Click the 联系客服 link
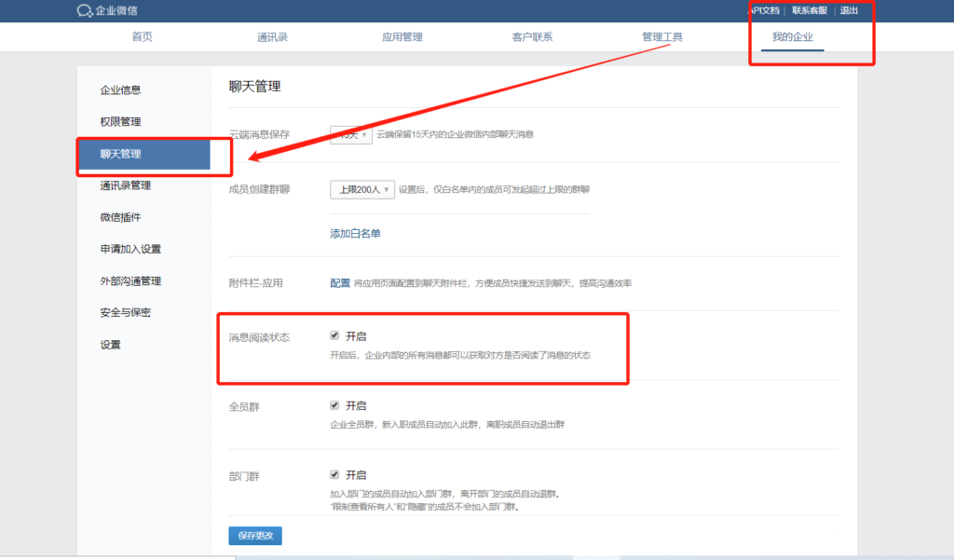954x560 pixels. [x=809, y=11]
